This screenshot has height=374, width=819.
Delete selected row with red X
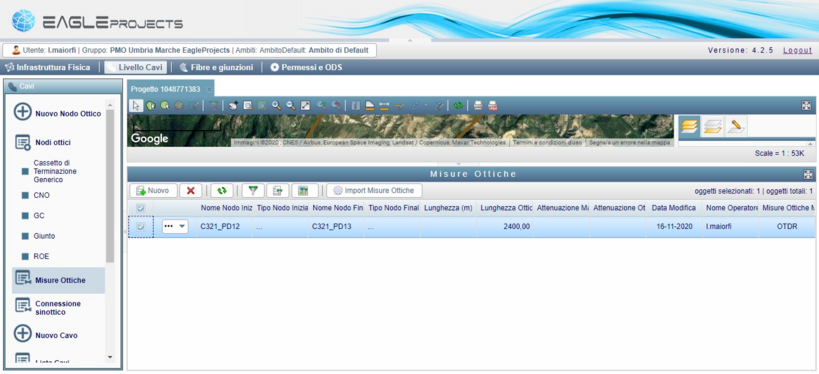coord(191,191)
